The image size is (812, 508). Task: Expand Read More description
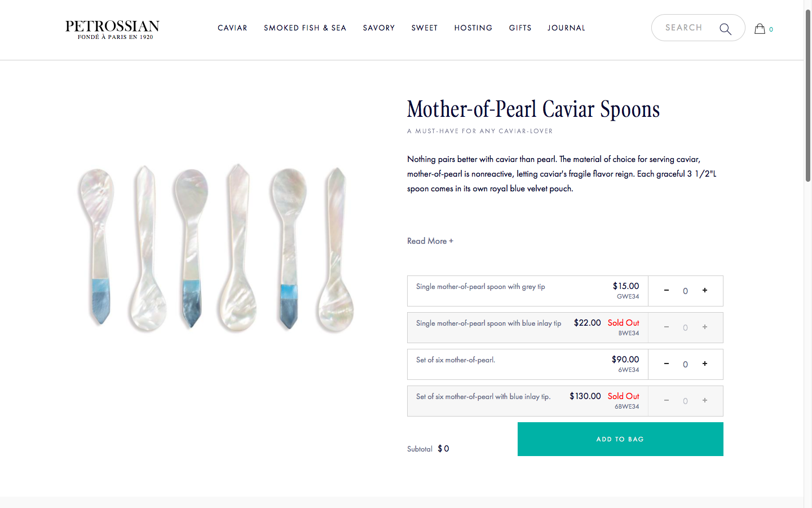point(430,241)
